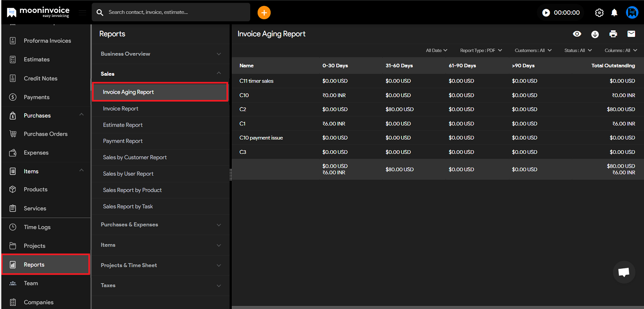Click the orange plus create button
The image size is (644, 309).
coord(264,12)
